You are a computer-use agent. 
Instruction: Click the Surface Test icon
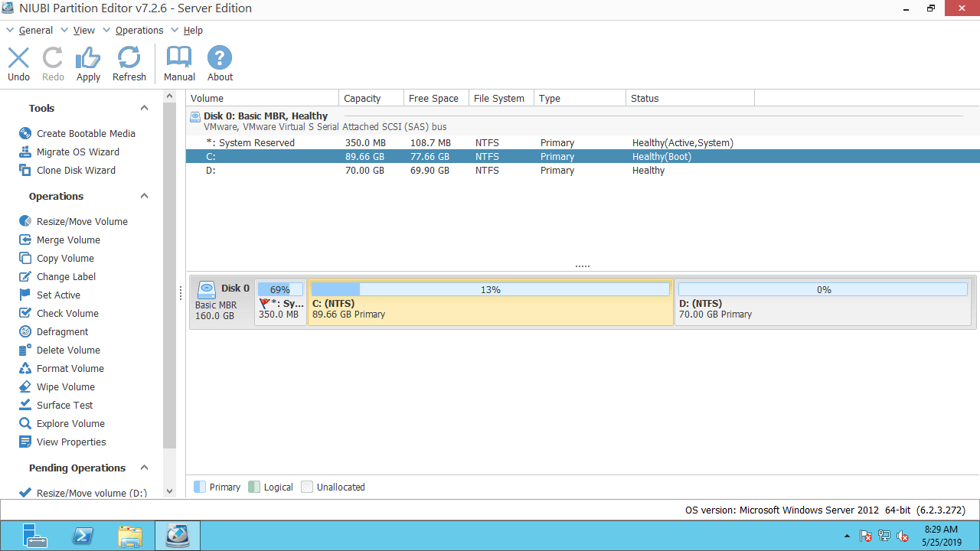25,405
